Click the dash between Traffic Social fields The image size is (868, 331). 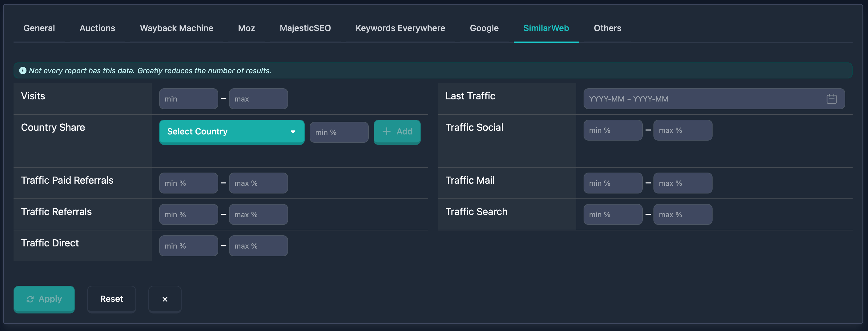[x=648, y=130]
